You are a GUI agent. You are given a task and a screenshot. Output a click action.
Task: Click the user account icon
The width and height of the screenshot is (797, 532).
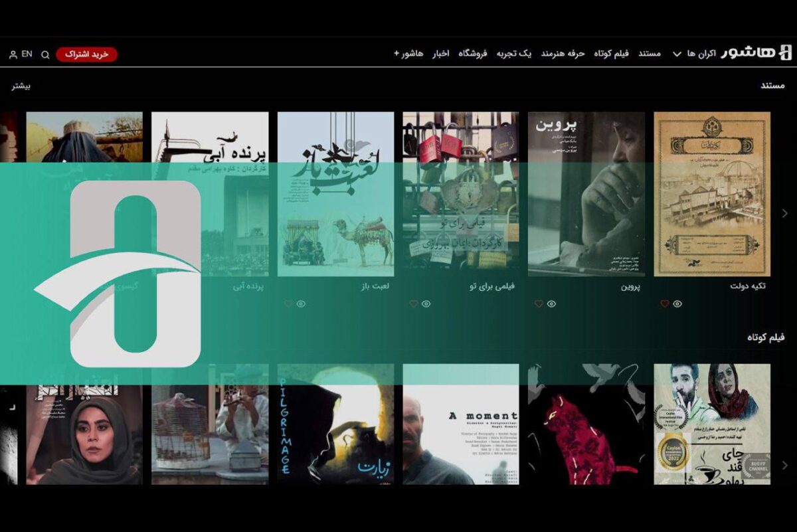tap(13, 54)
